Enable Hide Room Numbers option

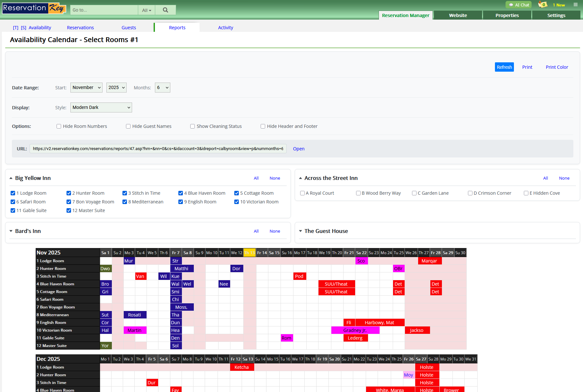point(59,126)
